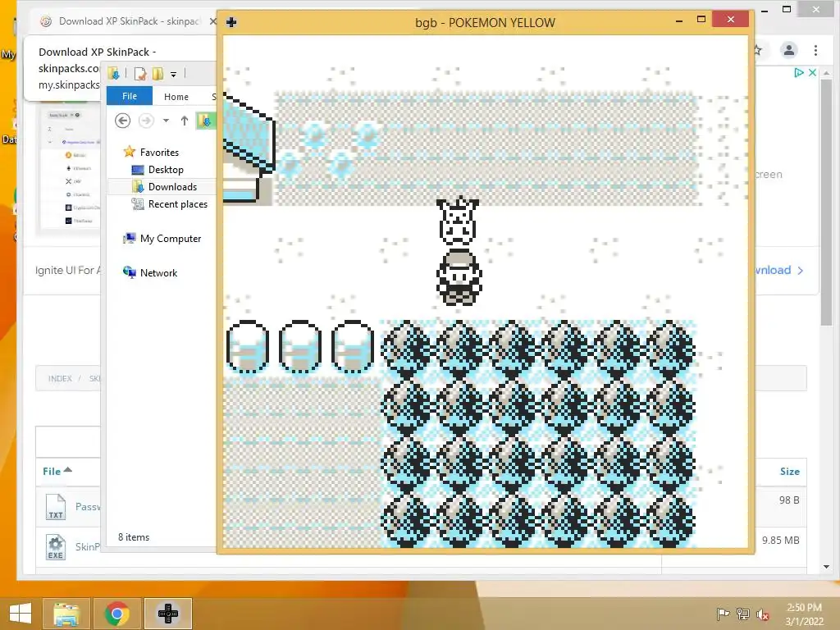Go forward in File Explorer

coord(146,121)
